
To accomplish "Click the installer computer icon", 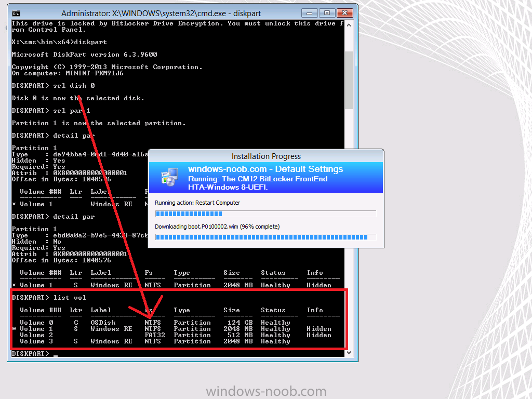I will click(x=169, y=177).
